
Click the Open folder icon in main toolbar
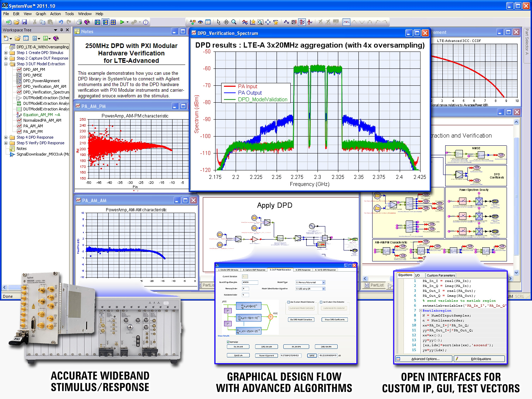(17, 22)
